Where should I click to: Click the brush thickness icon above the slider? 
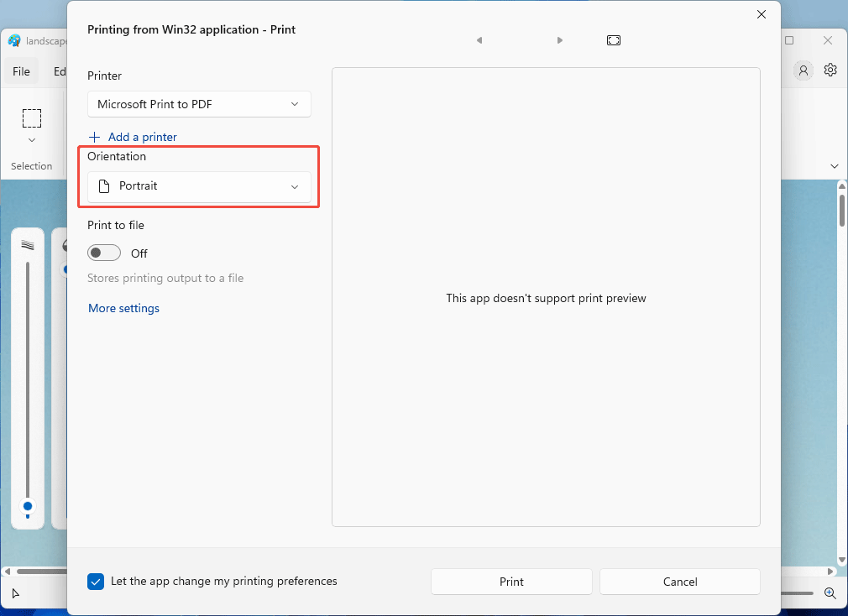tap(28, 245)
